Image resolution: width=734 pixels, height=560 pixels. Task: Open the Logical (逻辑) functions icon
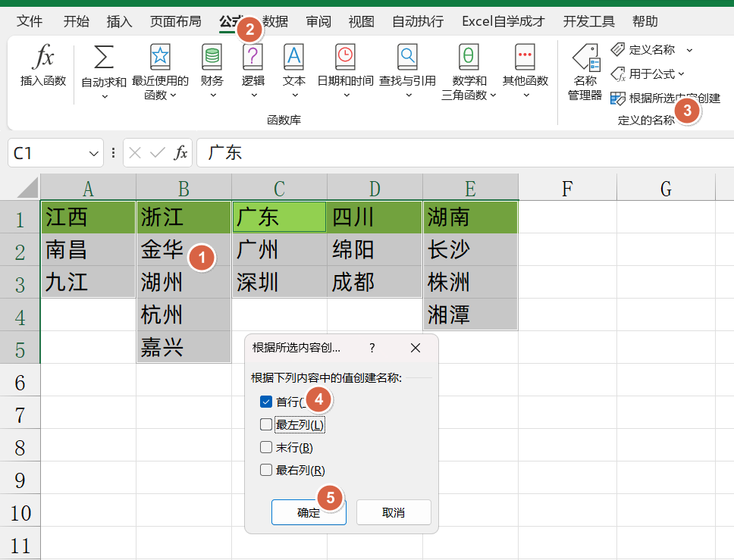click(x=253, y=57)
